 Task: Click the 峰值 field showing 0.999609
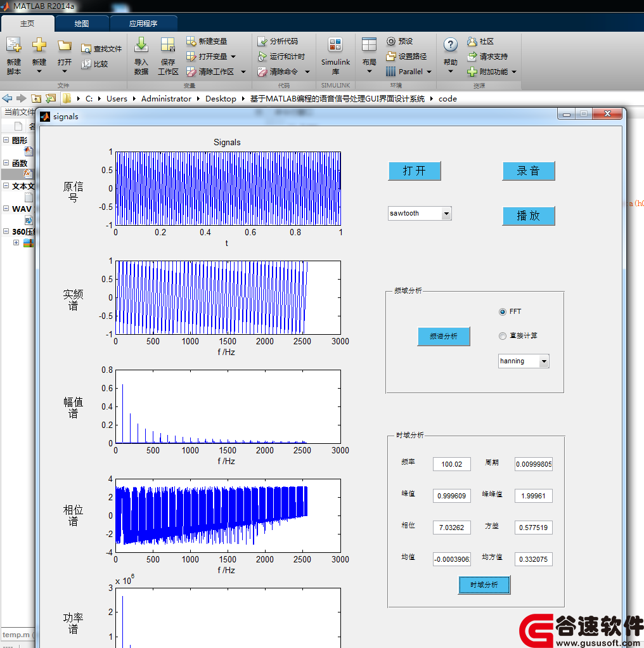coord(451,496)
